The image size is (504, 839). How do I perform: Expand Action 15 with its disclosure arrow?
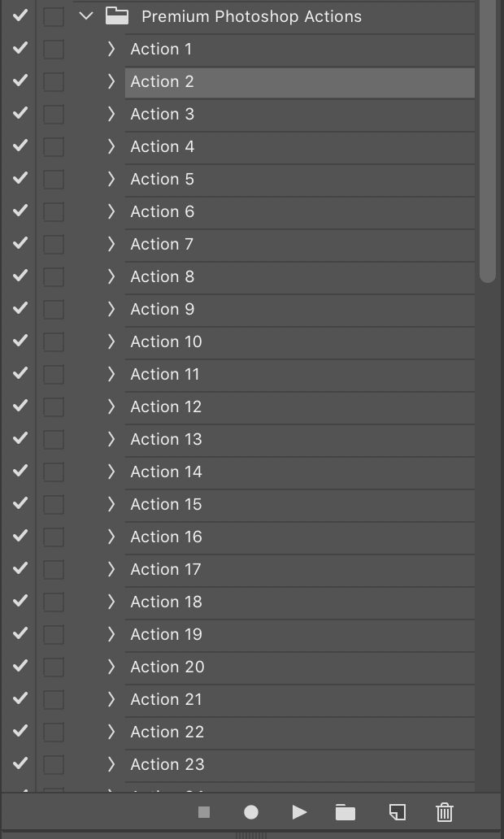point(111,504)
